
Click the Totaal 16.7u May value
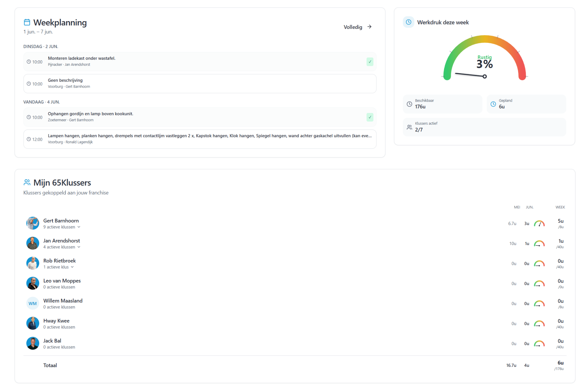(x=511, y=365)
